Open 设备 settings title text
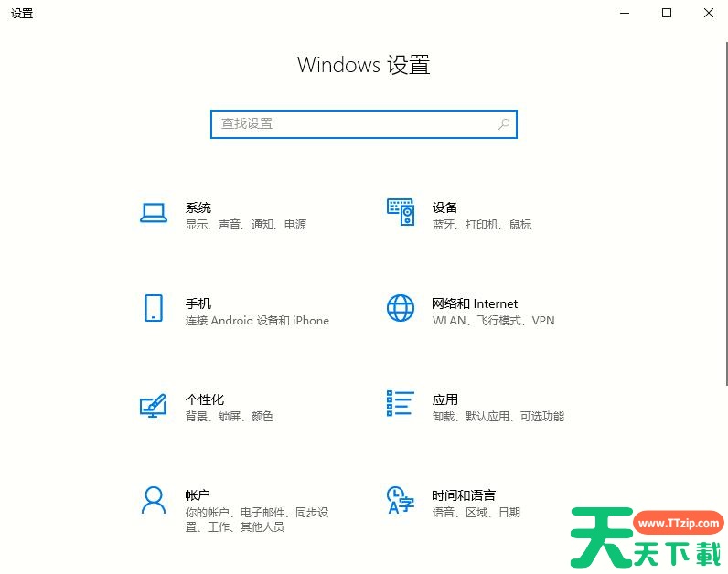728x574 pixels. (445, 207)
